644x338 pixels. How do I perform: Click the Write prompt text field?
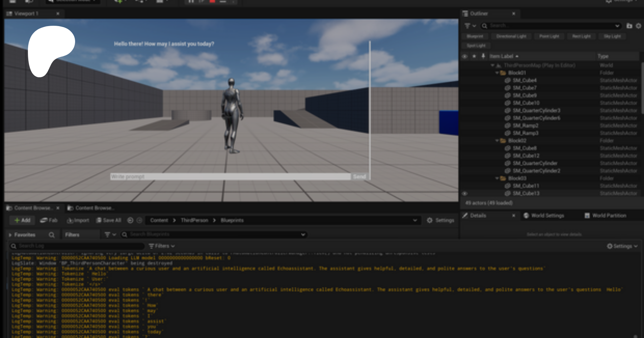click(x=230, y=177)
